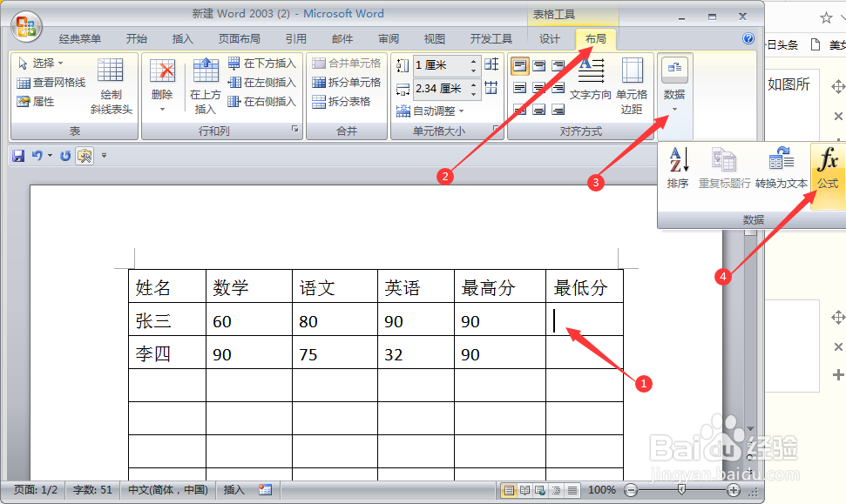
Task: Switch to the 开始 (Home) tab
Action: (x=139, y=37)
